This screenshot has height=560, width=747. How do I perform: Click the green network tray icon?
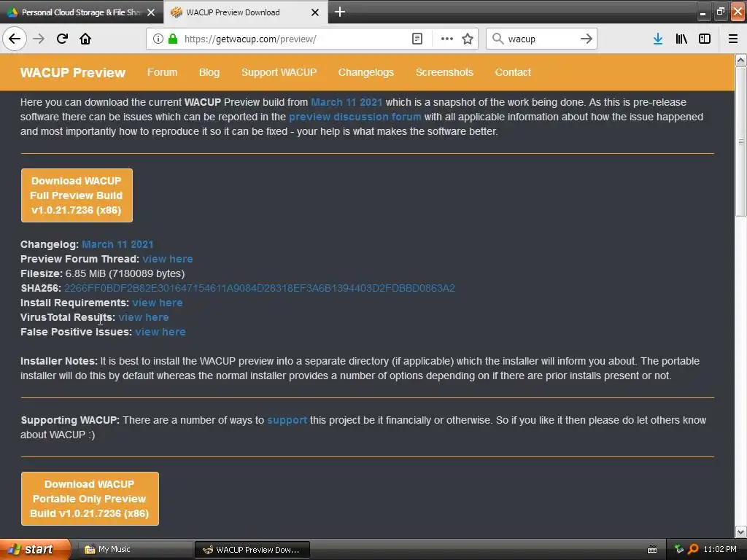(x=679, y=549)
